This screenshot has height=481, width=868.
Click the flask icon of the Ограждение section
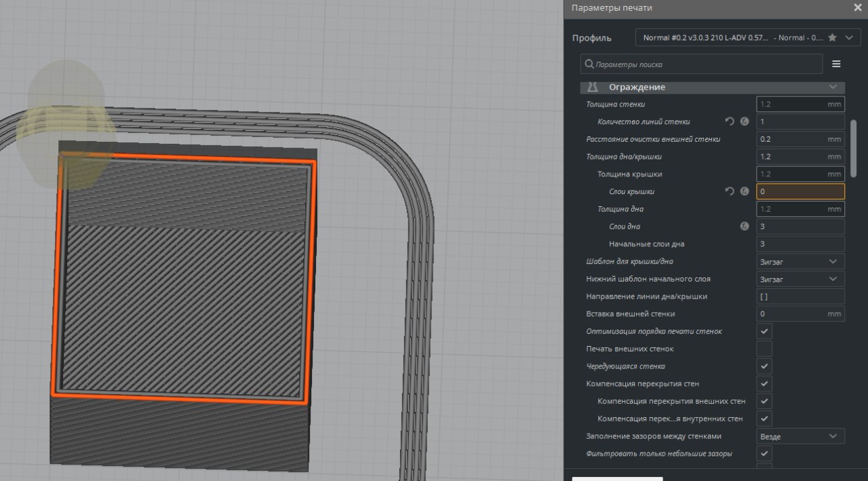(x=593, y=87)
